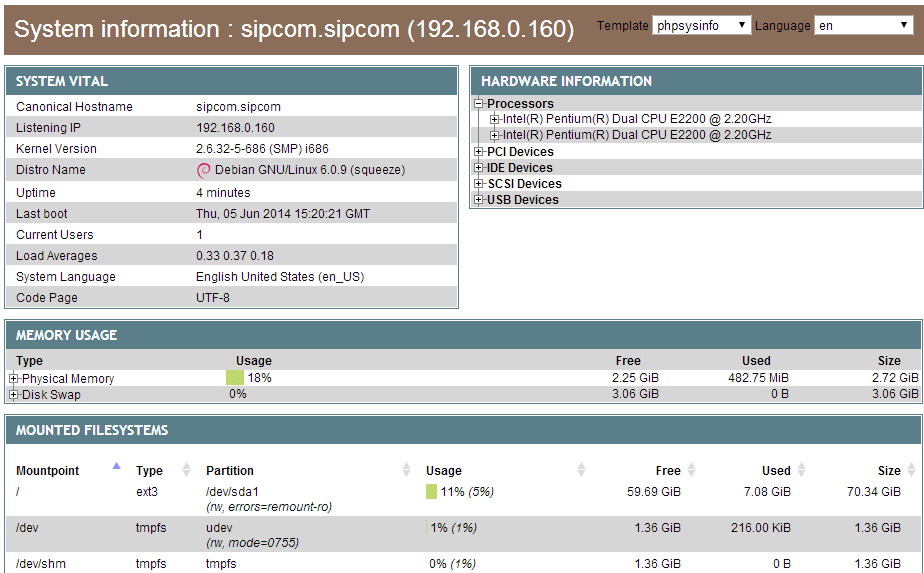Click the sort arrows beside Size column

912,470
